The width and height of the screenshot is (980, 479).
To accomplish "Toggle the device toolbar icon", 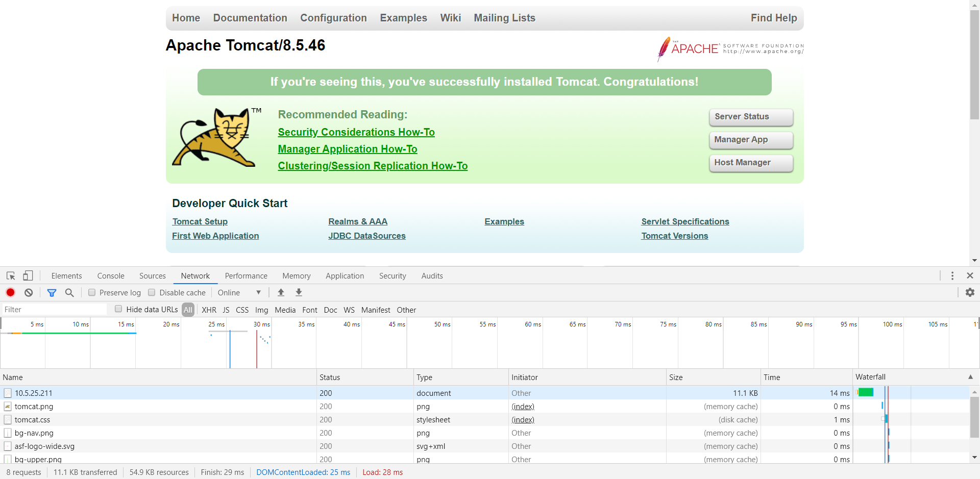I will pyautogui.click(x=28, y=276).
